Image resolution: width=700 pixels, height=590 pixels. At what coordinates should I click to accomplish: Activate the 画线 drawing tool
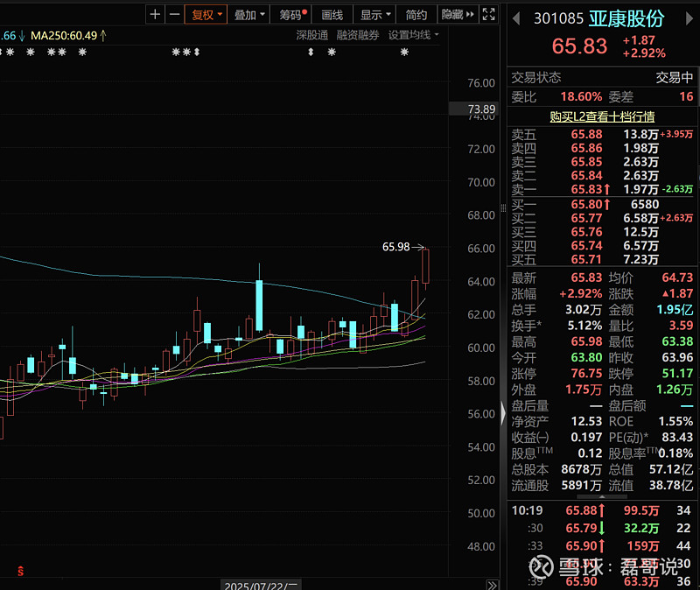pos(332,15)
